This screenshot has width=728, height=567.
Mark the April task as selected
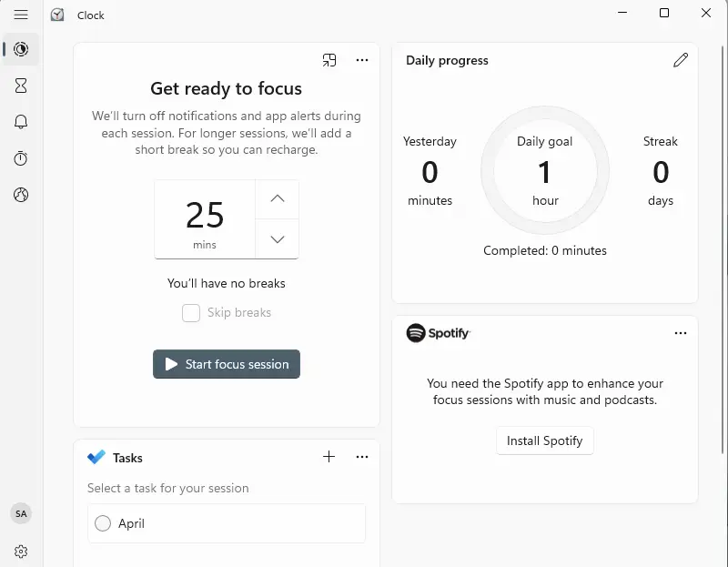pyautogui.click(x=103, y=523)
